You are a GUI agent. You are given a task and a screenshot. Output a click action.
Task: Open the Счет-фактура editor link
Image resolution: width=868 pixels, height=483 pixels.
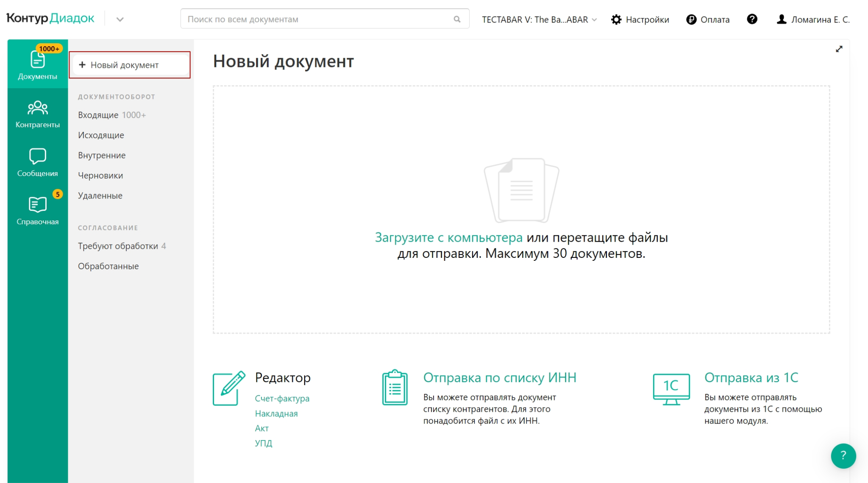point(282,398)
